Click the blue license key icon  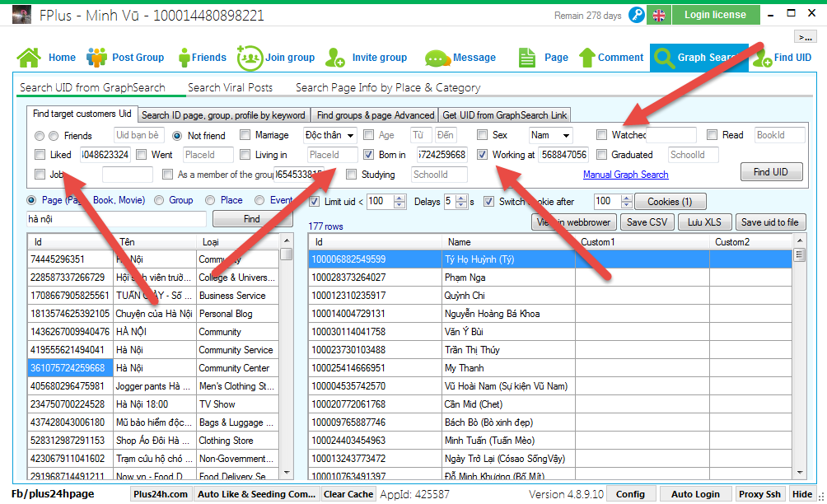(637, 15)
